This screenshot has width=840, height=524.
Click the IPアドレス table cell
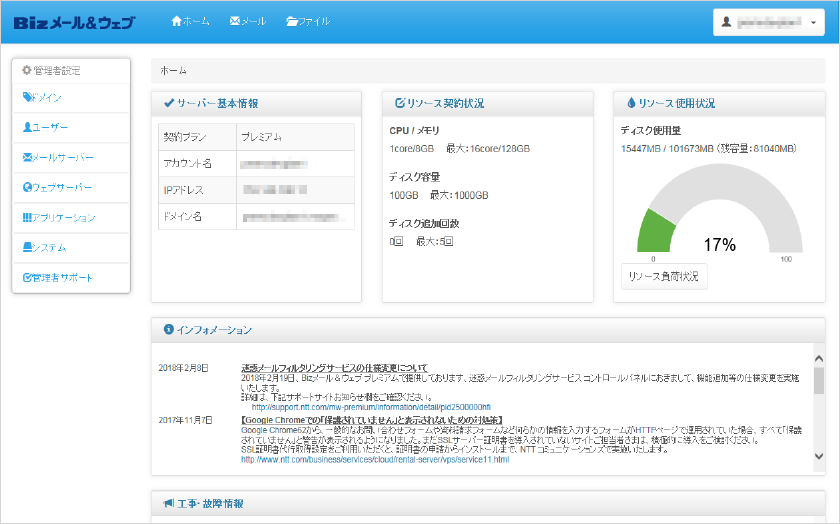pos(197,190)
